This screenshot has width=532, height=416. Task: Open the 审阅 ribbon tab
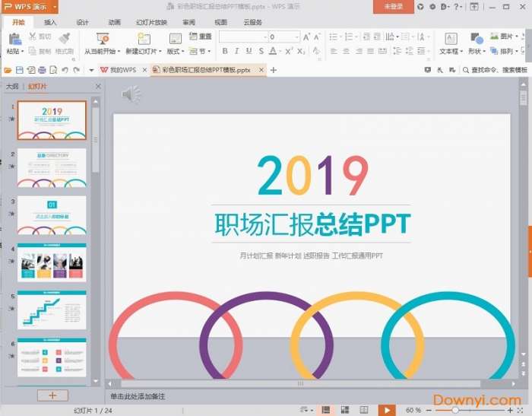(x=189, y=22)
